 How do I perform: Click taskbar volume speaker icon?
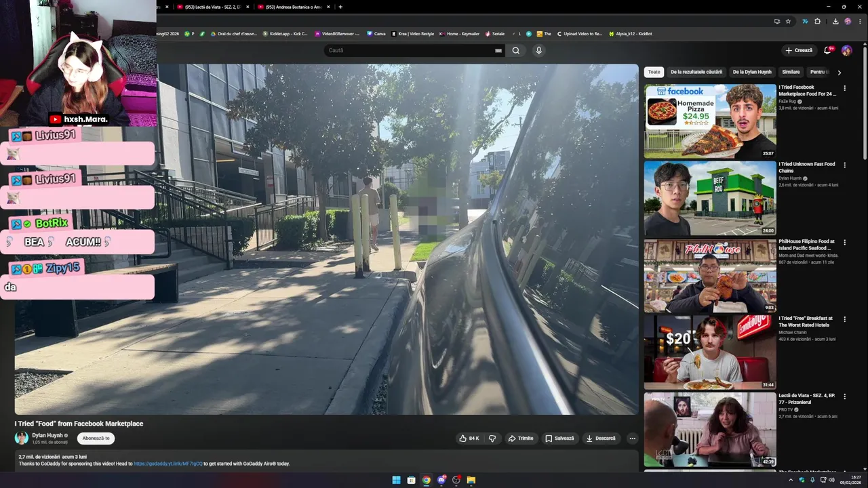tap(831, 480)
